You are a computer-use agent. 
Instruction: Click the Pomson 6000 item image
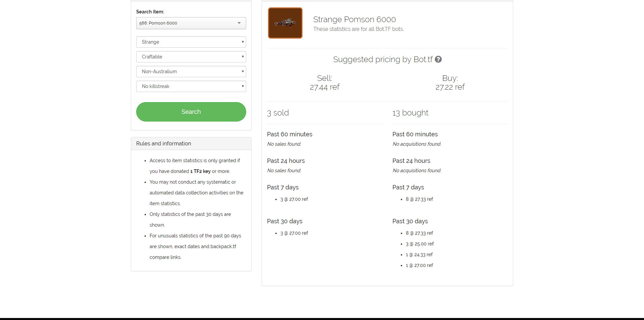point(285,23)
